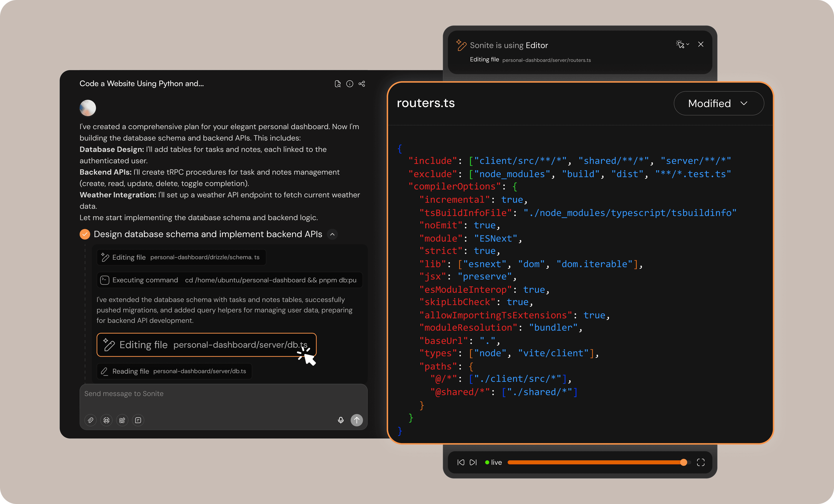Send the message with the up arrow button
Viewport: 834px width, 504px height.
point(357,420)
